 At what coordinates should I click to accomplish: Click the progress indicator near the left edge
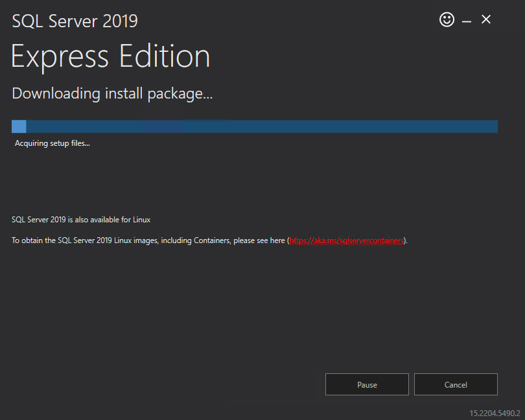[x=19, y=126]
